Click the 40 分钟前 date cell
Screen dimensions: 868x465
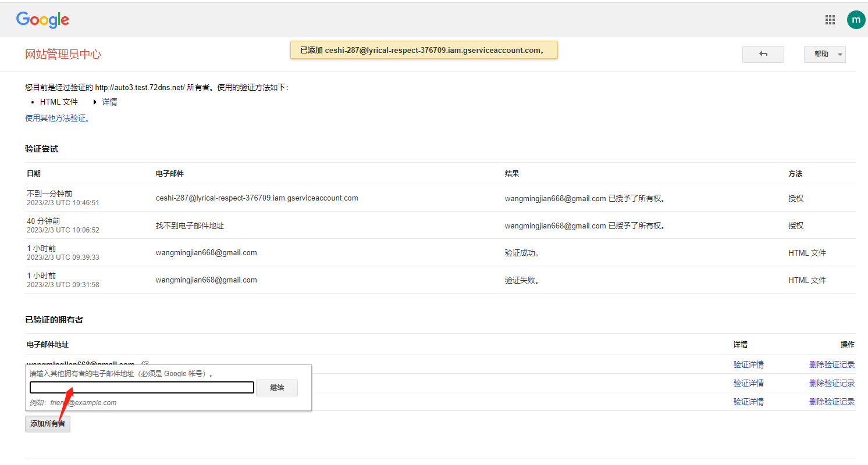43,221
